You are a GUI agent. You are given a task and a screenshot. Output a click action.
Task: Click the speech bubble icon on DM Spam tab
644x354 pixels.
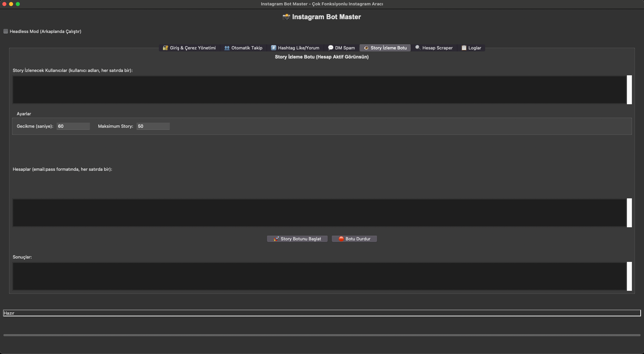tap(331, 48)
